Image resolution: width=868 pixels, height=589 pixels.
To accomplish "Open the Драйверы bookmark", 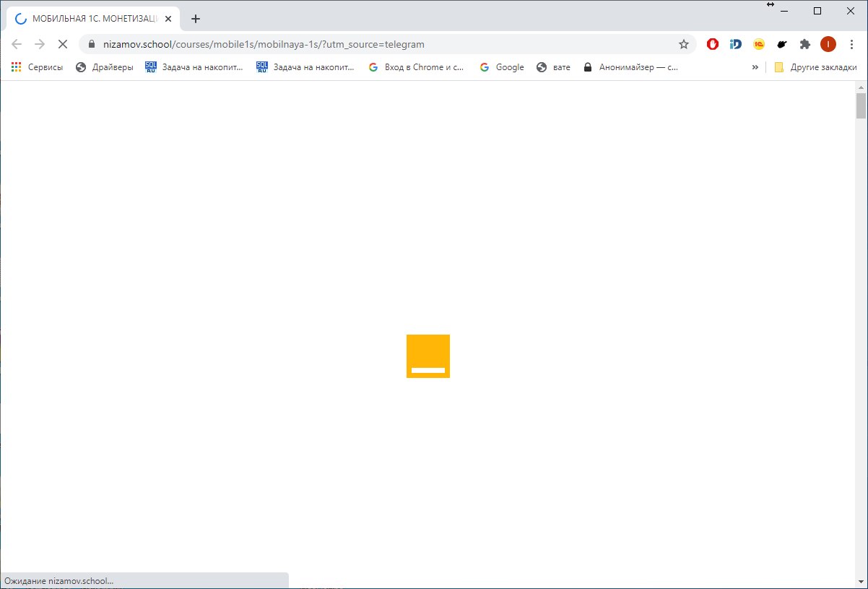I will coord(104,67).
